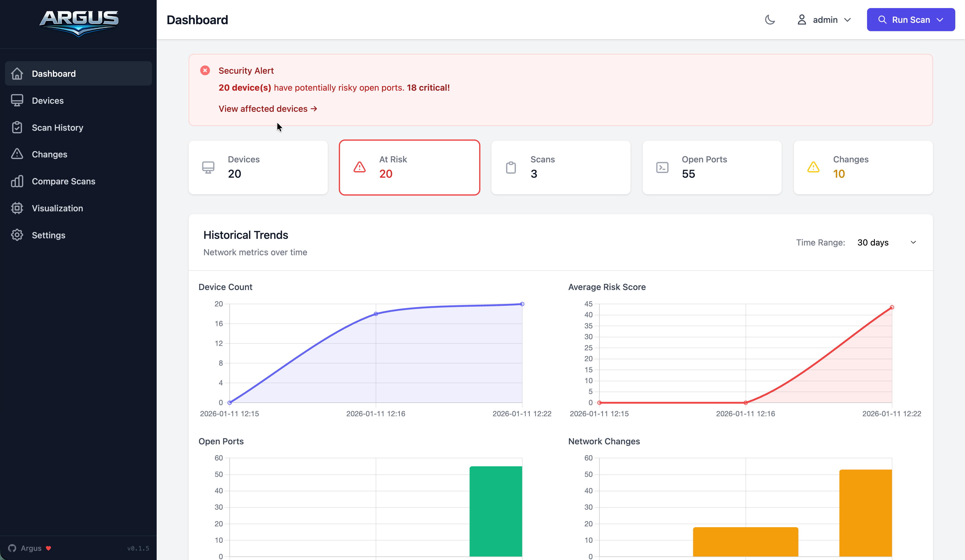Open Settings in the sidebar
The height and width of the screenshot is (560, 965).
49,235
